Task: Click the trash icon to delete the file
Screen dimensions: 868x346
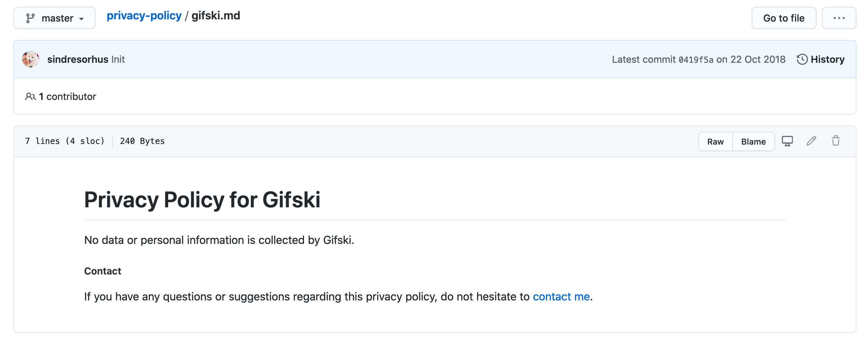Action: tap(835, 141)
